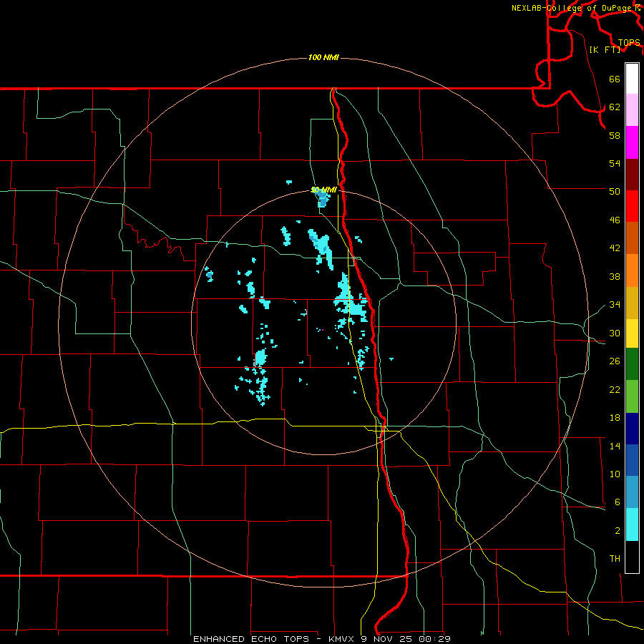
Task: Choose the dark orange legend swatch
Action: [632, 238]
